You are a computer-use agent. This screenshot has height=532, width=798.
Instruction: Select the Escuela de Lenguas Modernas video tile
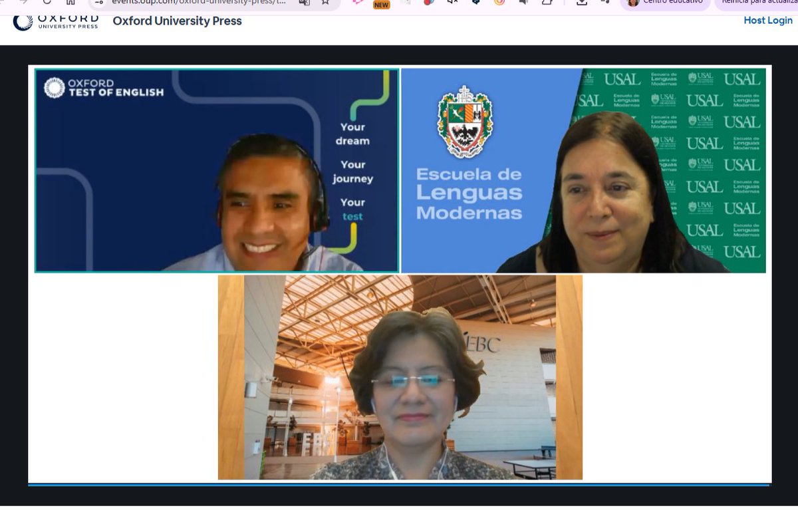(583, 170)
